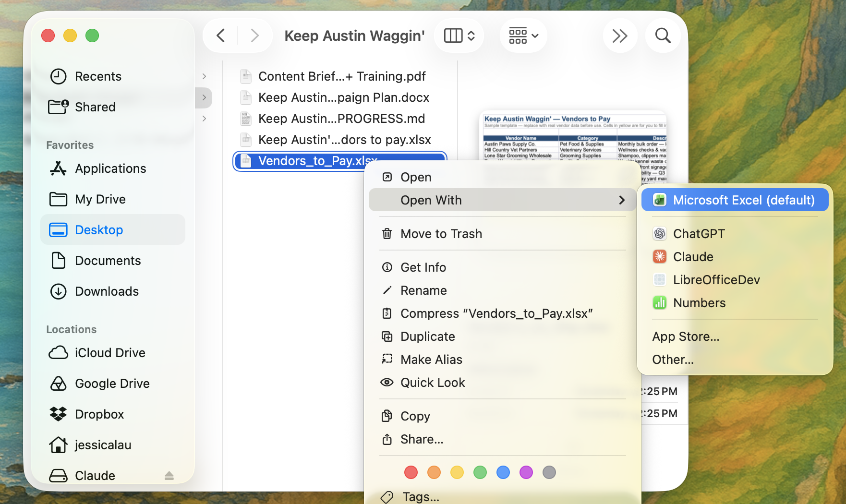Select Keep Austin...PROGRESS.md file

[x=340, y=119]
